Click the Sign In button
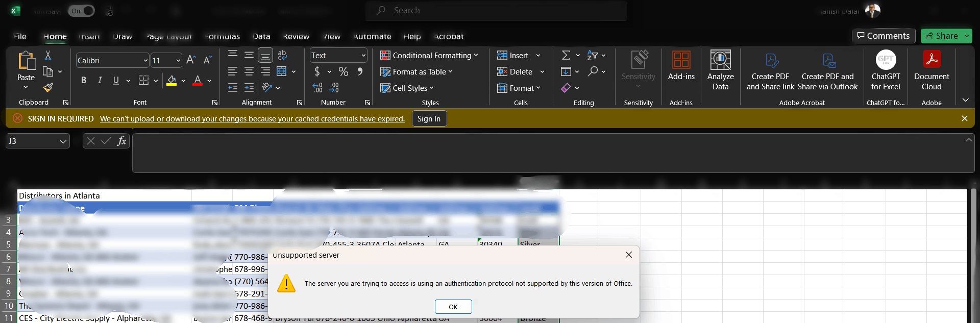This screenshot has height=323, width=980. (429, 118)
